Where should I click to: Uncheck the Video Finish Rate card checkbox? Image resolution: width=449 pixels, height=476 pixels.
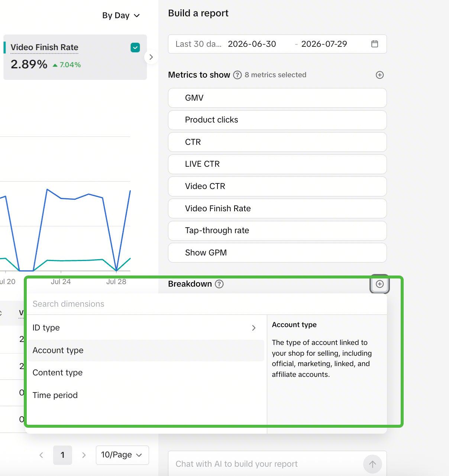click(x=135, y=48)
